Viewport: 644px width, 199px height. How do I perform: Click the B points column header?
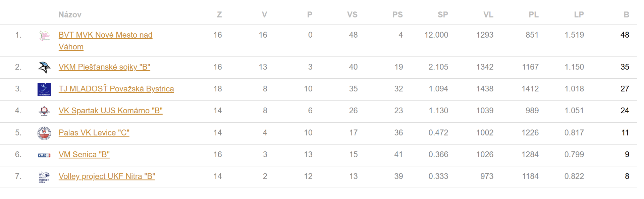point(626,15)
